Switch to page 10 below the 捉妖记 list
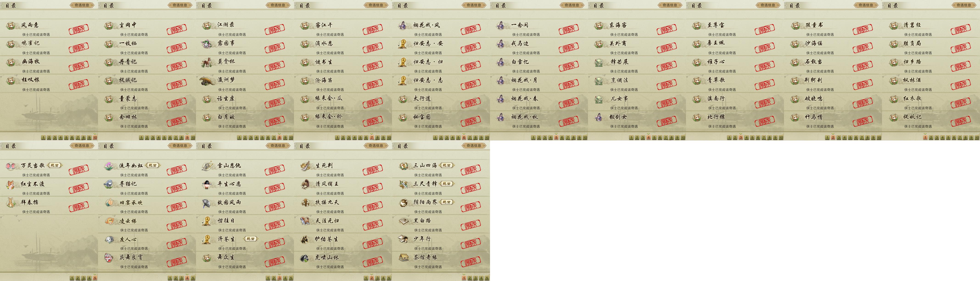 [x=977, y=138]
